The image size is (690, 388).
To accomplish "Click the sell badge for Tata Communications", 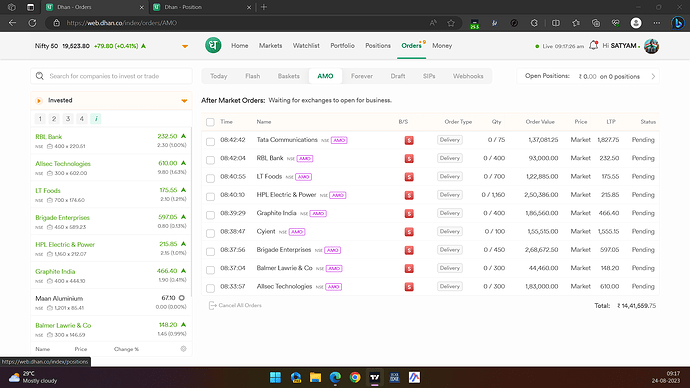I will click(x=409, y=140).
